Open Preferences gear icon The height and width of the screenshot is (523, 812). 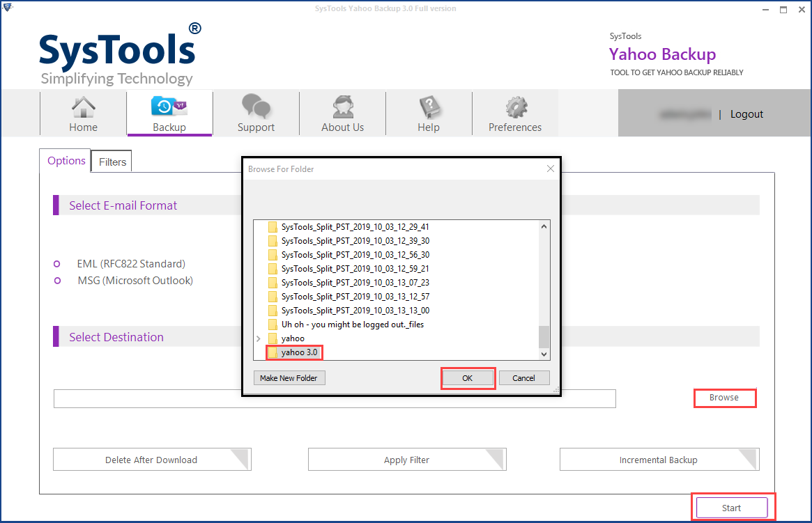515,107
